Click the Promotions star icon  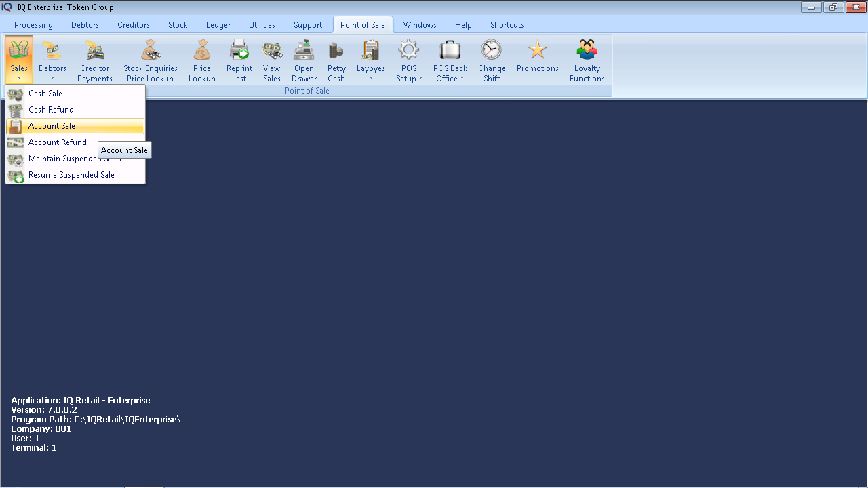[x=538, y=49]
